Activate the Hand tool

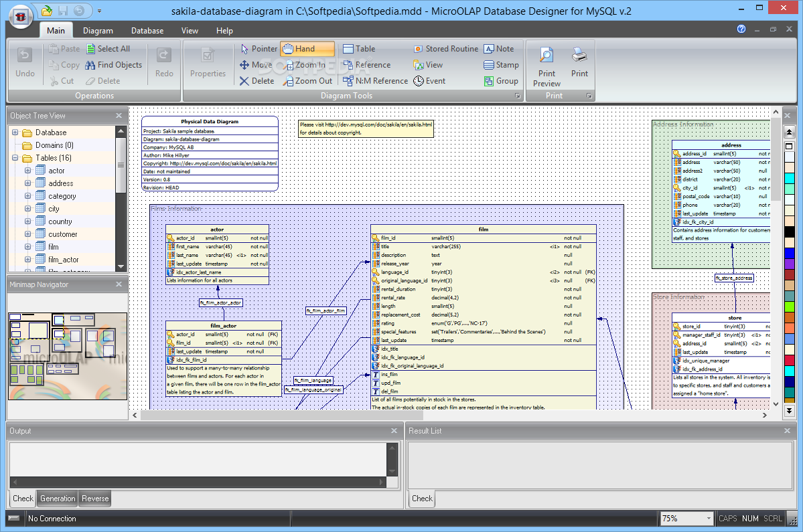[x=307, y=49]
